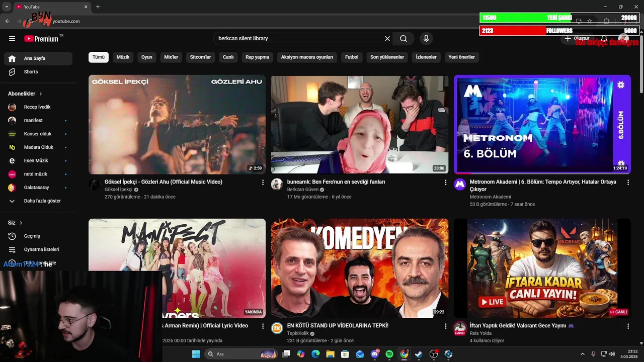Click the search magnifier button
Screen dimensions: 644x362
click(404, 39)
